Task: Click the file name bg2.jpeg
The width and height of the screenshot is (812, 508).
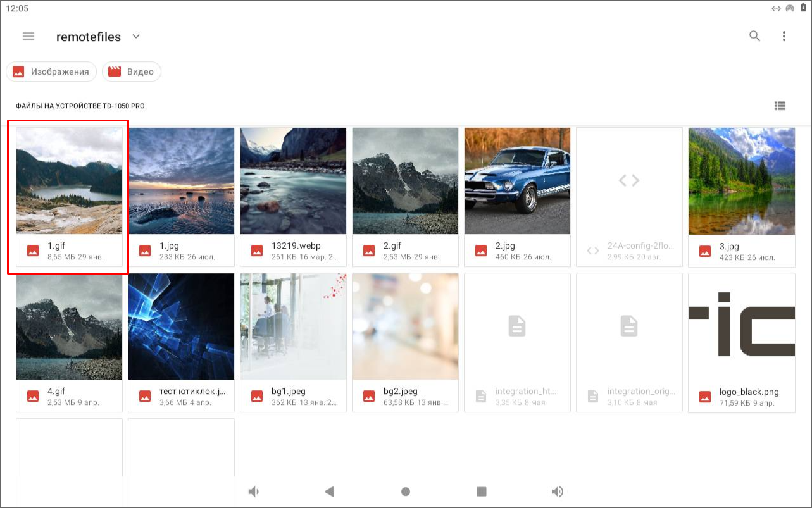Action: [x=401, y=391]
